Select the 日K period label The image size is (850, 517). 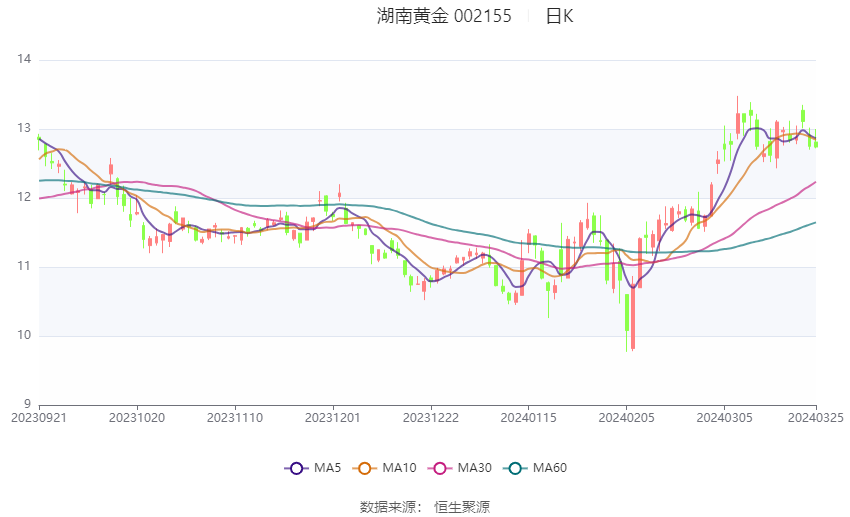pos(559,16)
